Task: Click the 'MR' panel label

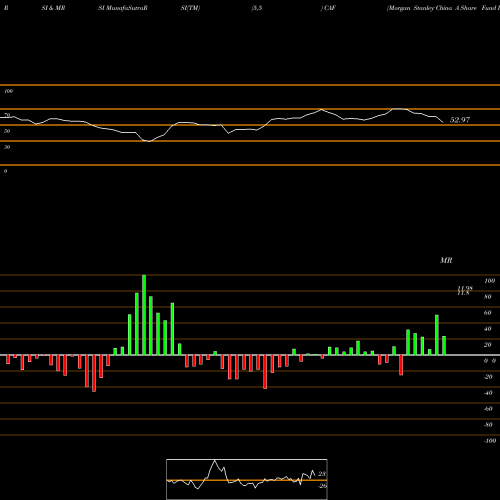Action: coord(446,260)
